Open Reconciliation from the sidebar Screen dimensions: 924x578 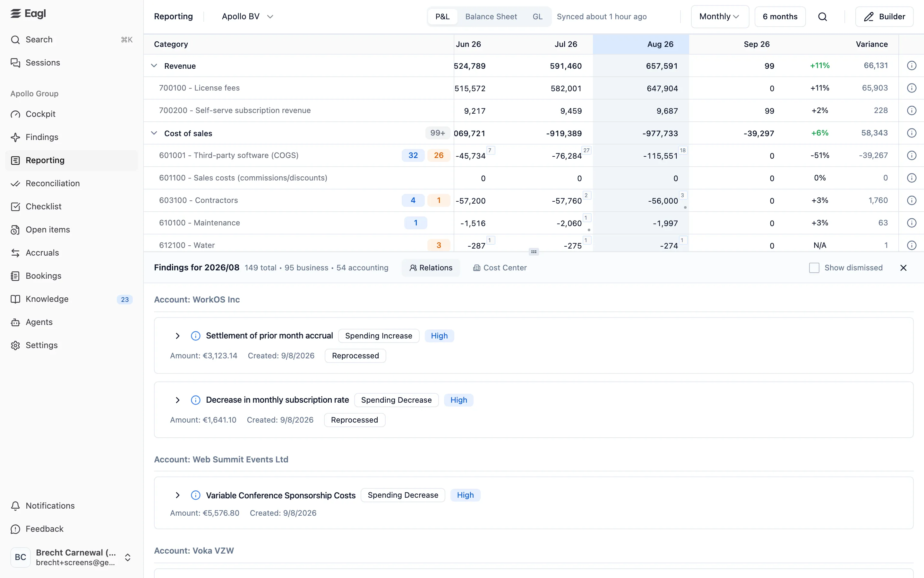coord(72,183)
